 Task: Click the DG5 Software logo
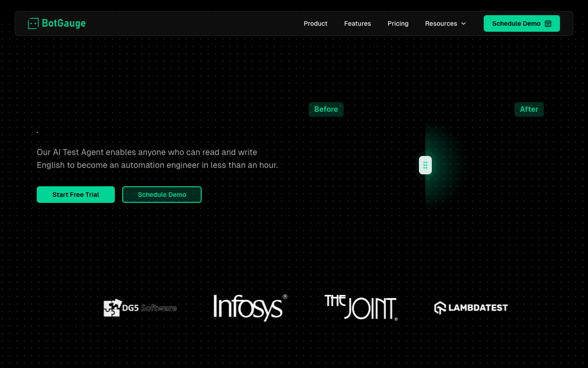(140, 308)
